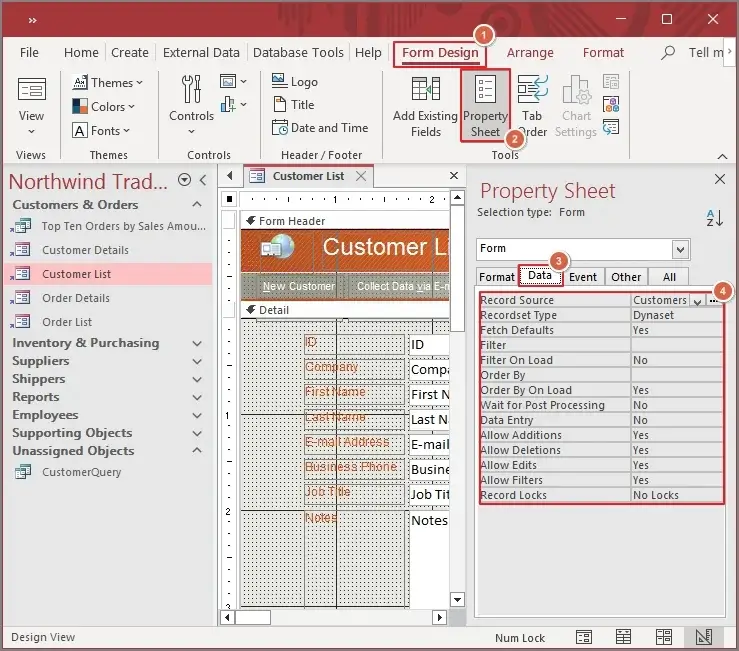Click the Record Source builder ellipsis button
This screenshot has height=651, width=739.
[714, 300]
